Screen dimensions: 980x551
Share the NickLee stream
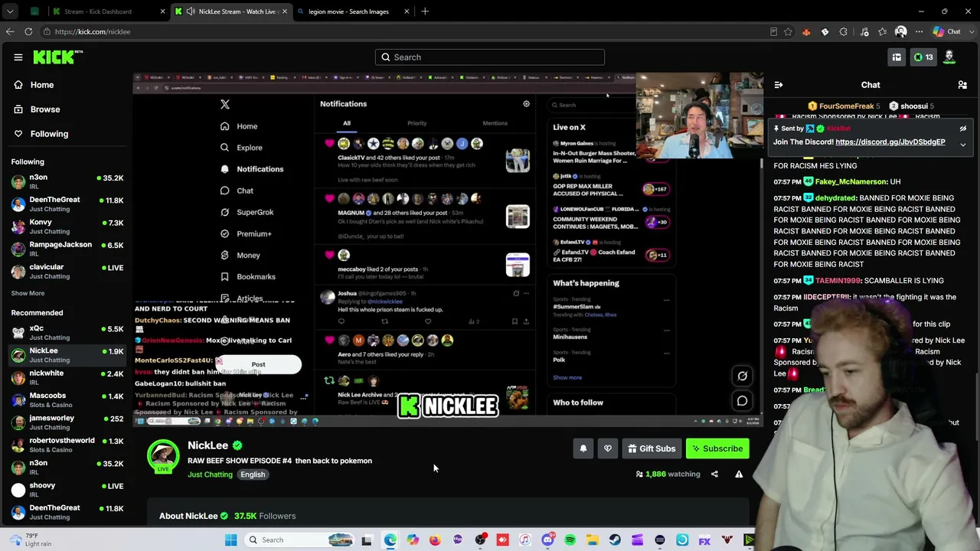pyautogui.click(x=714, y=474)
